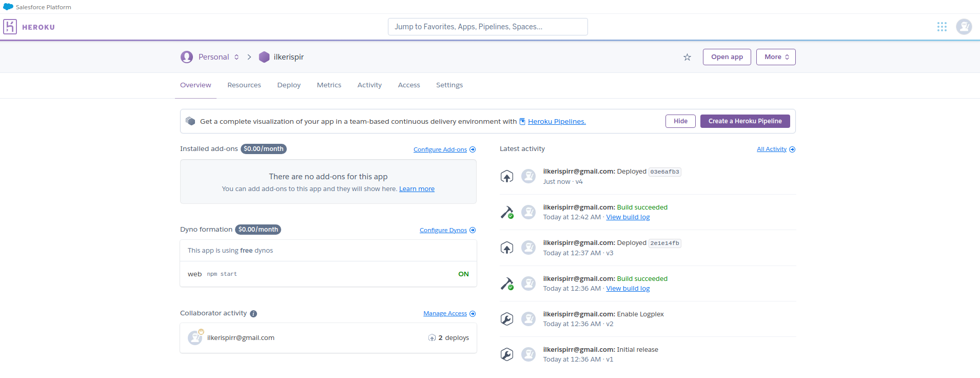Expand the Personal account switcher
This screenshot has width=980, height=378.
(237, 57)
